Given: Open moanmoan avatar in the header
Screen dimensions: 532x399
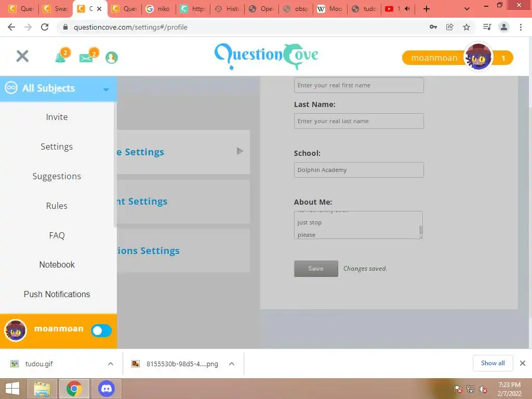Looking at the screenshot, I should tap(478, 57).
